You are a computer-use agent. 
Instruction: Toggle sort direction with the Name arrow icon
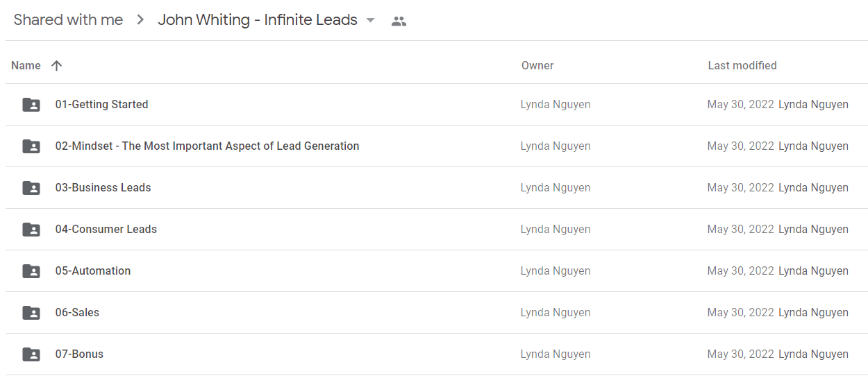pos(57,65)
